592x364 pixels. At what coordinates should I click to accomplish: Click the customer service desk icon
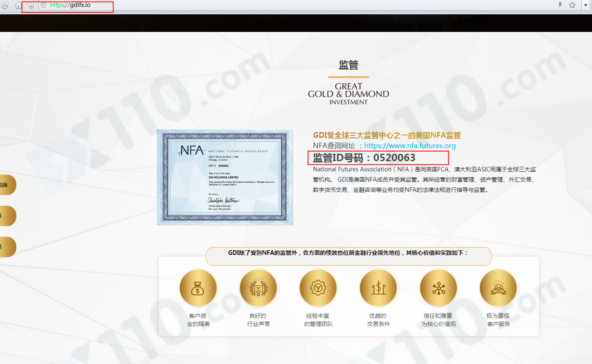coord(498,288)
